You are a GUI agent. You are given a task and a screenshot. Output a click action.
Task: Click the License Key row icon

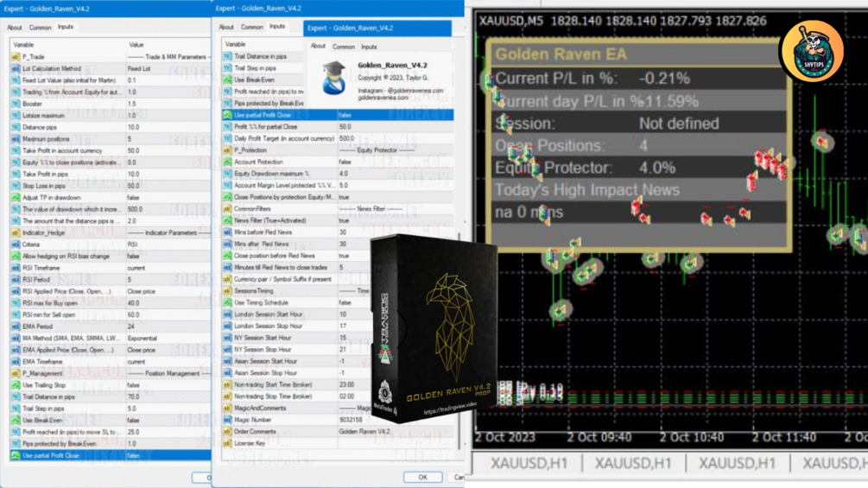[227, 443]
